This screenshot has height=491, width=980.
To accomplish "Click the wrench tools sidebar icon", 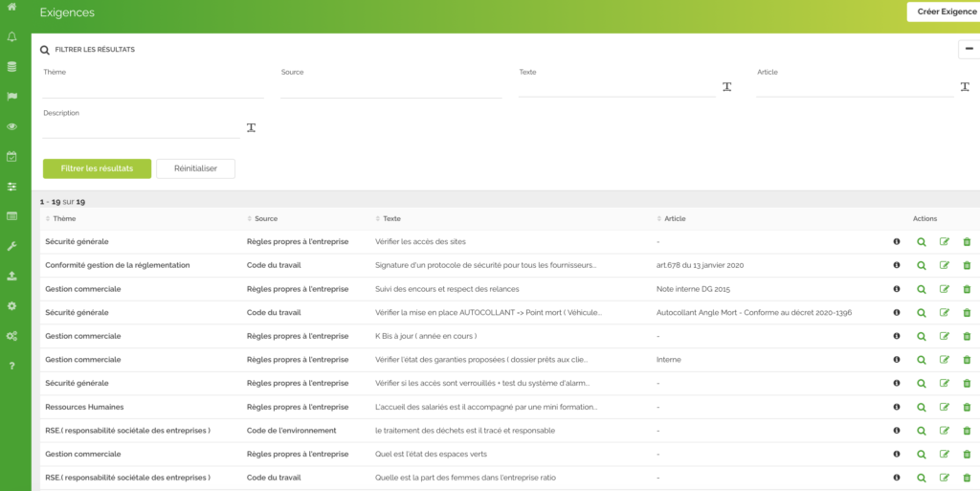I will (11, 246).
